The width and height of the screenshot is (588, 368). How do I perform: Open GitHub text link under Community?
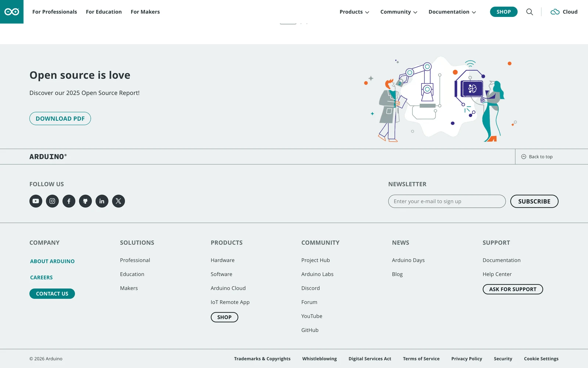pyautogui.click(x=310, y=330)
